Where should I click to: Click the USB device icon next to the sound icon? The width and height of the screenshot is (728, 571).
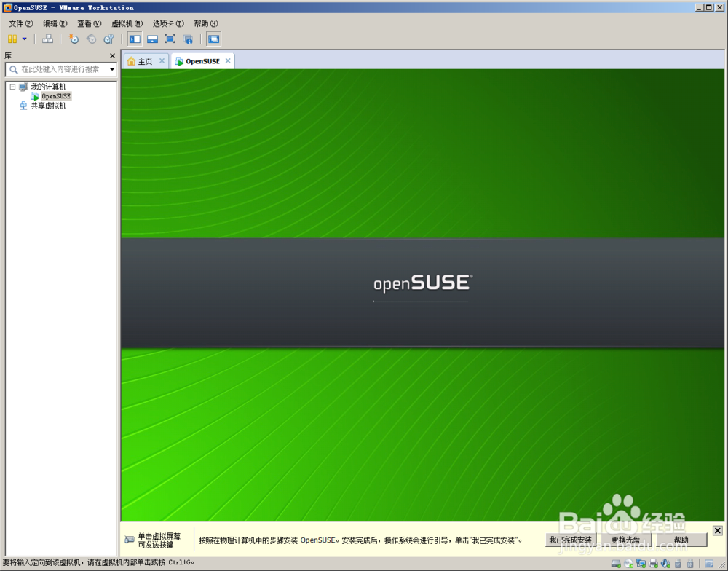coord(678,564)
